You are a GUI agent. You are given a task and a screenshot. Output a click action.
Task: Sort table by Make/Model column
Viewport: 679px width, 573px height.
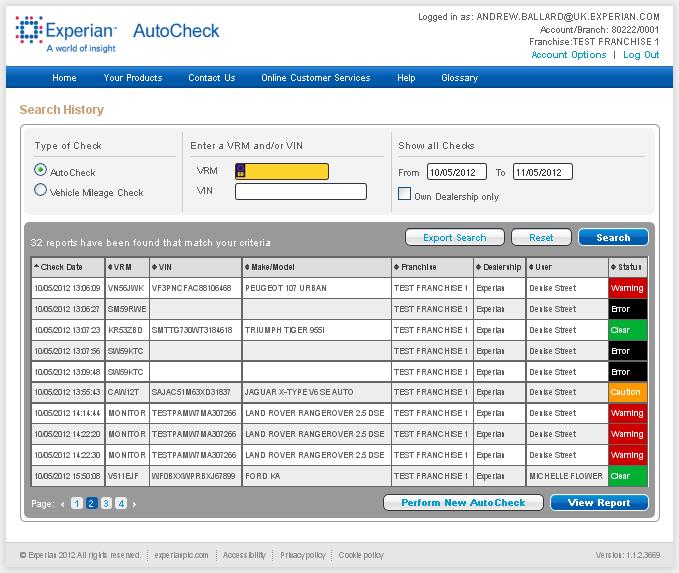pyautogui.click(x=317, y=267)
